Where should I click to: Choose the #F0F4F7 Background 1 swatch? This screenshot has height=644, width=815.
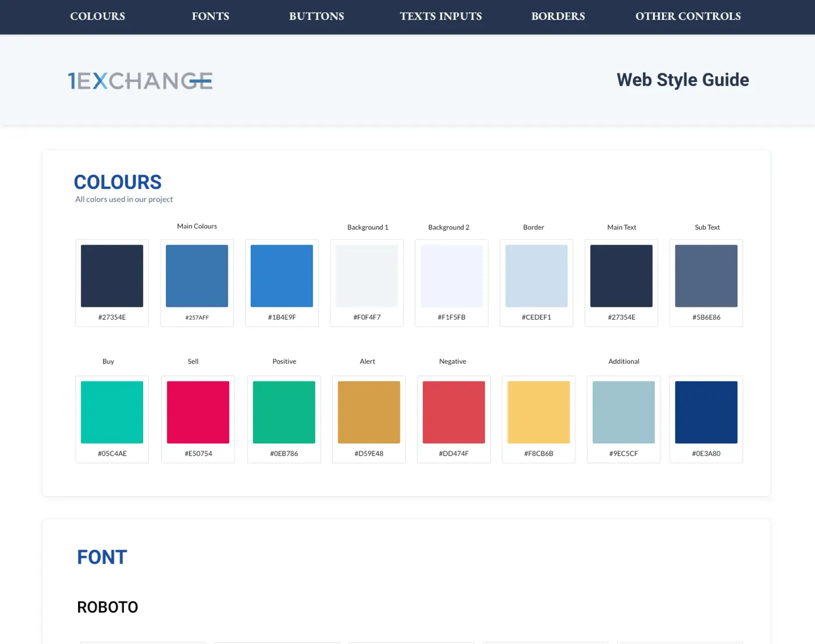pos(367,276)
